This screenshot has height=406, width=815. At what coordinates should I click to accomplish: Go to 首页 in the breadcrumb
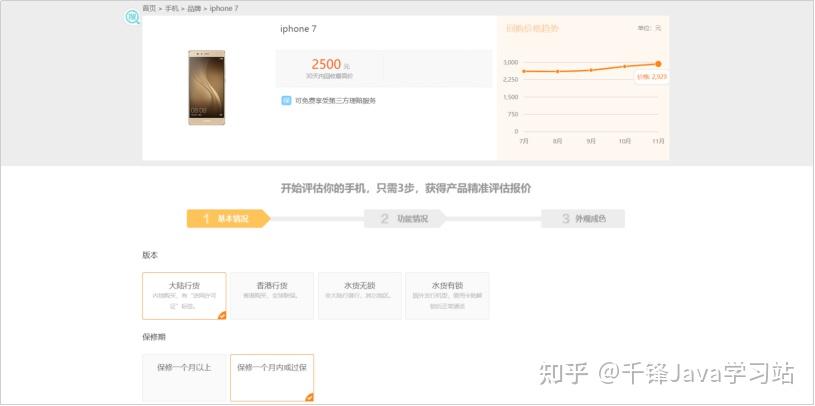click(x=149, y=8)
